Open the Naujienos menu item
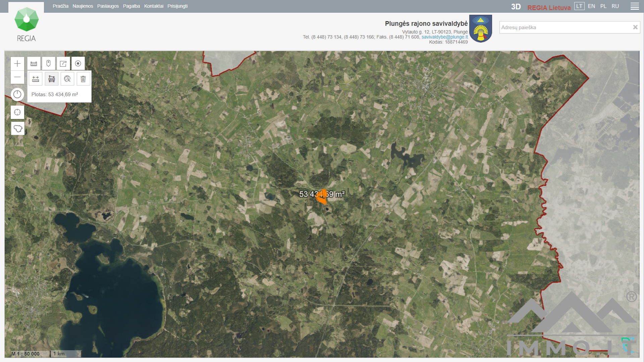 tap(83, 6)
